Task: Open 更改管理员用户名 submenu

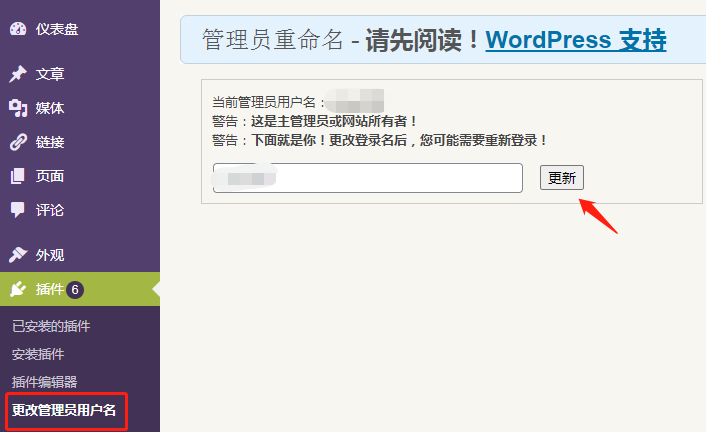Action: click(x=64, y=410)
